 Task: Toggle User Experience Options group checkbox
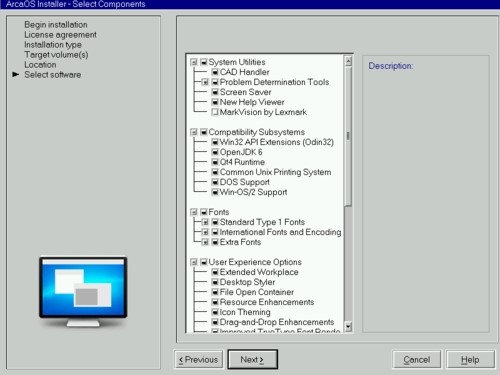pos(204,262)
